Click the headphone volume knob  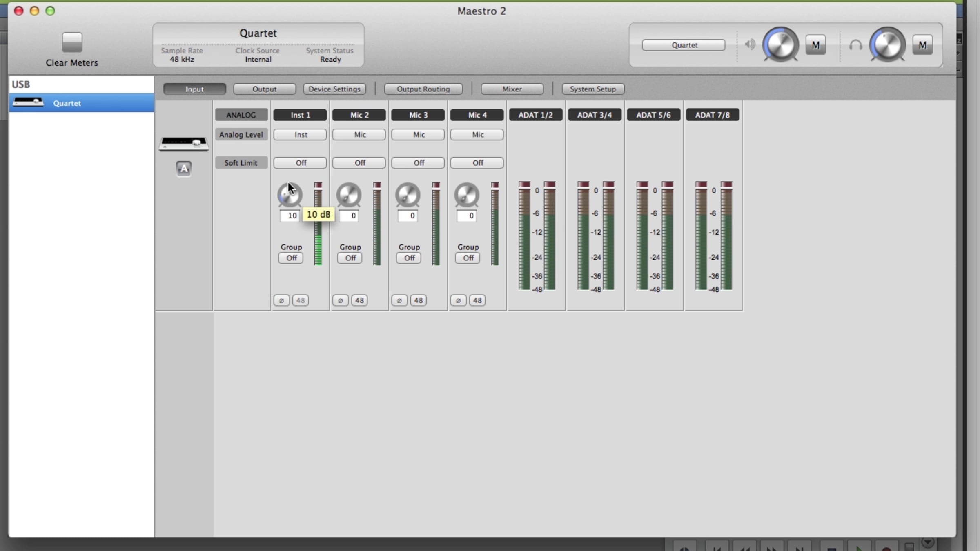[x=887, y=44]
